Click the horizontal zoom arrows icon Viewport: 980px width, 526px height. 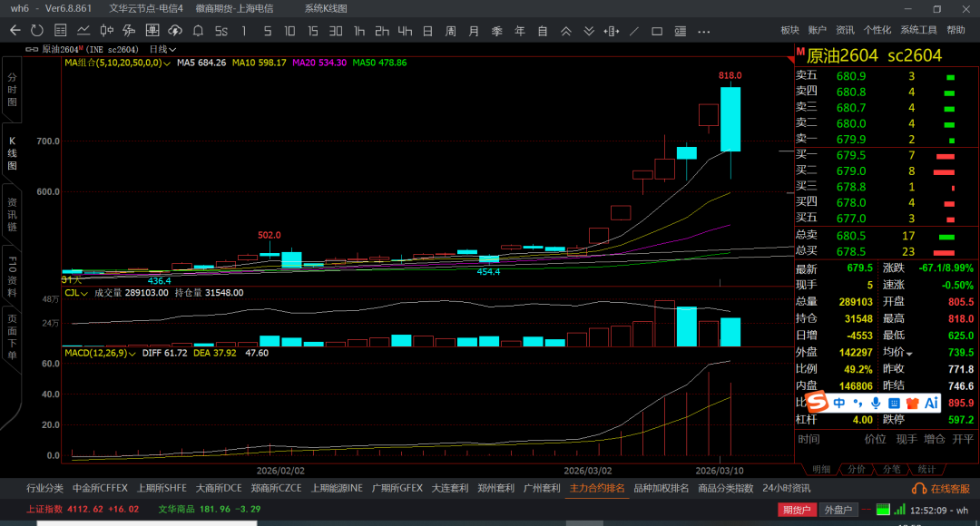click(x=612, y=31)
